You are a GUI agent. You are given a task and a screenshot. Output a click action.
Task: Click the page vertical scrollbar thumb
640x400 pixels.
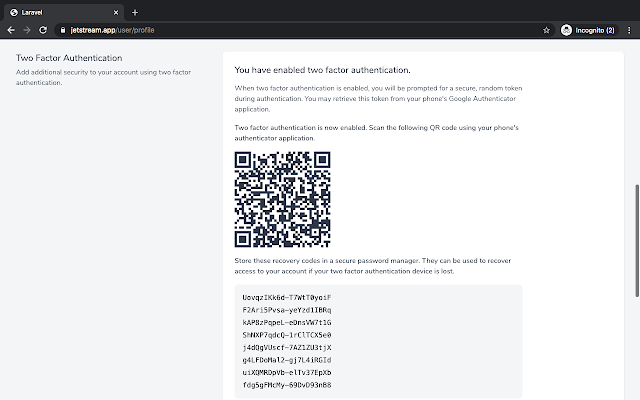click(x=637, y=241)
